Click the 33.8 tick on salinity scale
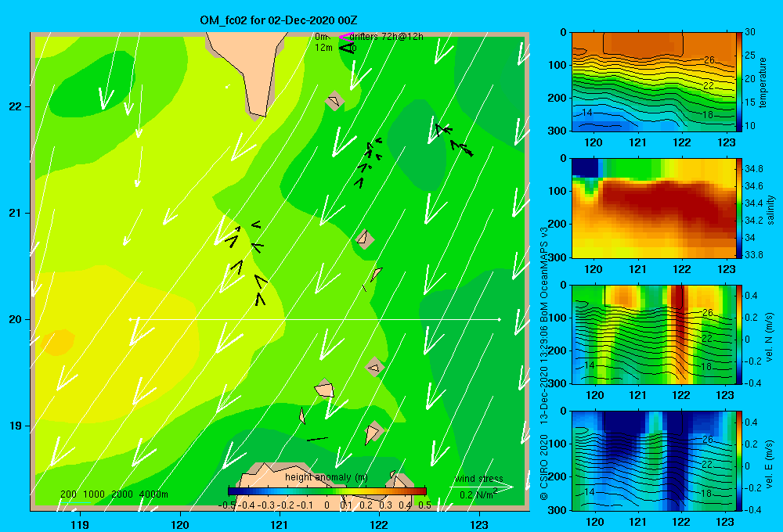 [753, 254]
